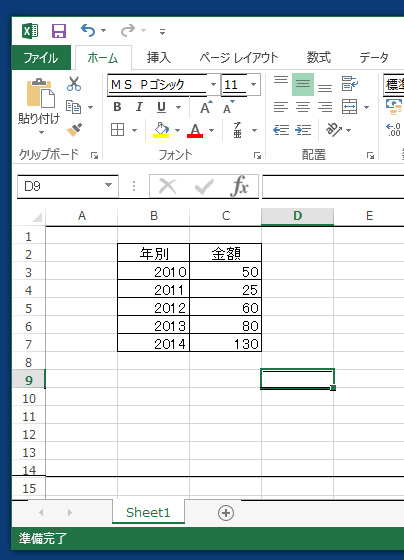
Task: Toggle underline formatting
Action: point(161,107)
